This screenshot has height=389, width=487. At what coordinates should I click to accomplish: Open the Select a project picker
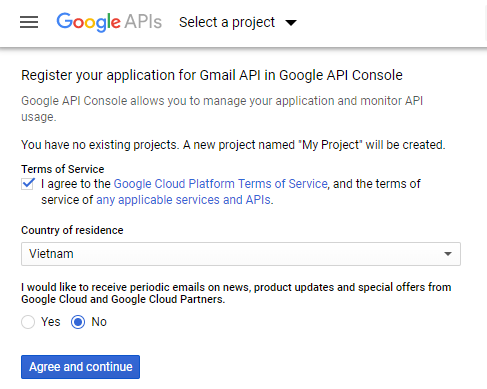pos(238,22)
